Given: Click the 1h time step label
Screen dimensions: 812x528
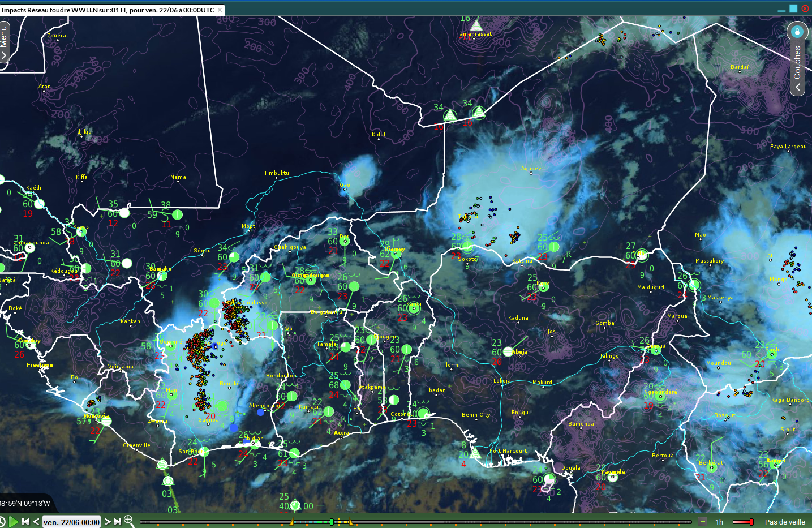Looking at the screenshot, I should click(719, 522).
